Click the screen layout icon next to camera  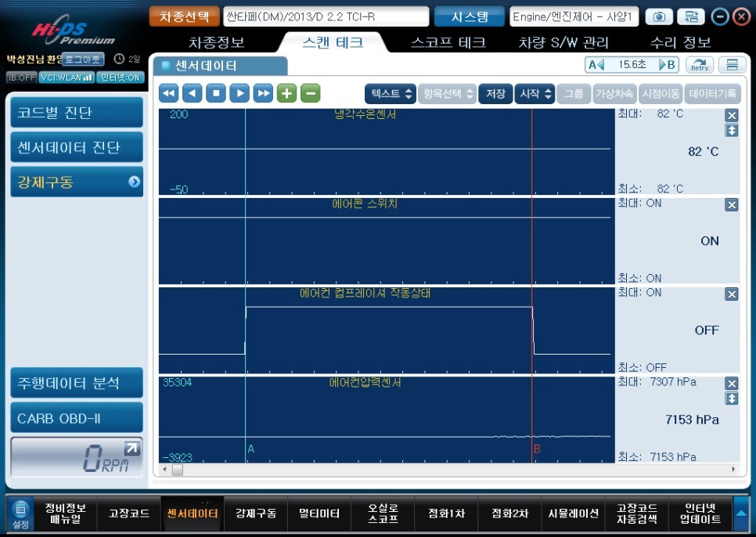pyautogui.click(x=691, y=17)
